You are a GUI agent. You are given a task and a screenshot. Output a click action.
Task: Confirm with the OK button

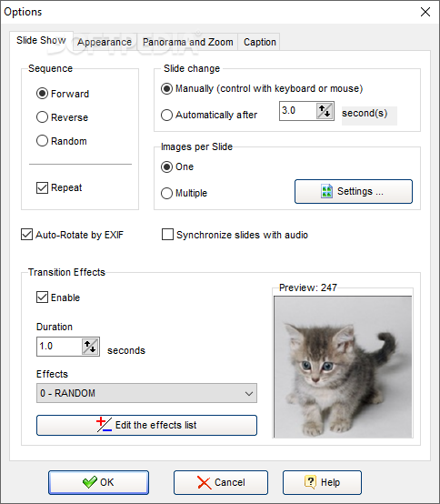click(98, 482)
